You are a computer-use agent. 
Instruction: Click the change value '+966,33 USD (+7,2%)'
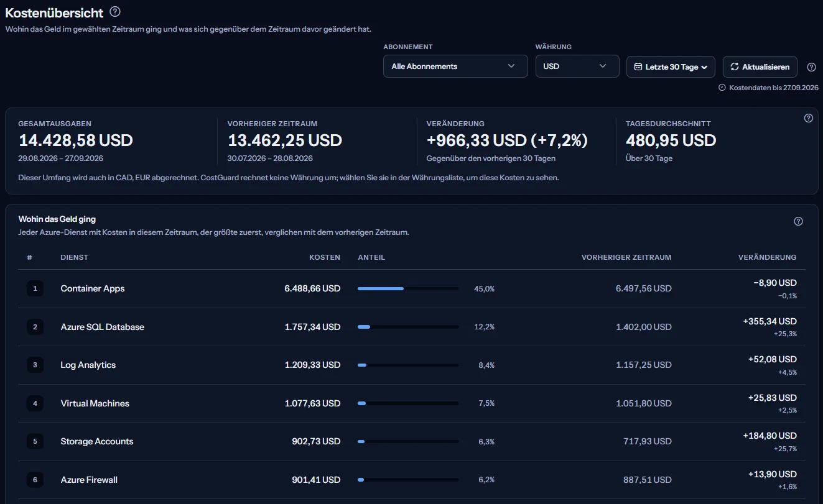[x=507, y=140]
